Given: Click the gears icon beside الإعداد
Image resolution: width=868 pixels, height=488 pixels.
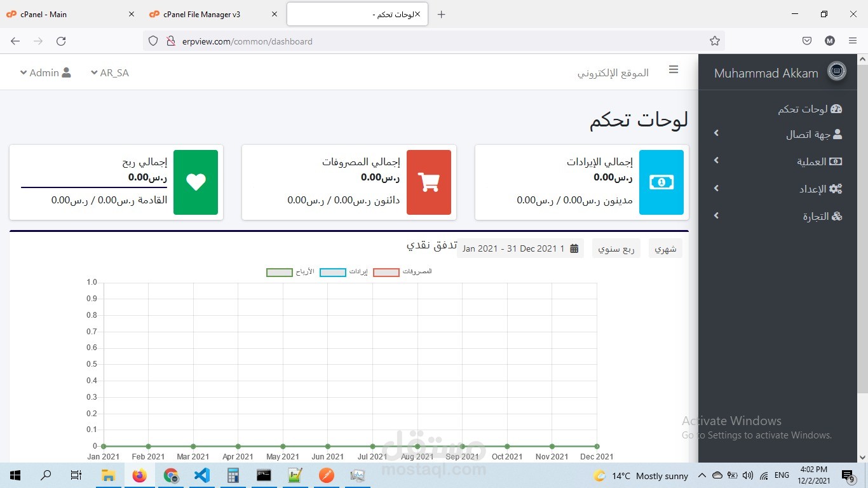Looking at the screenshot, I should click(x=836, y=189).
